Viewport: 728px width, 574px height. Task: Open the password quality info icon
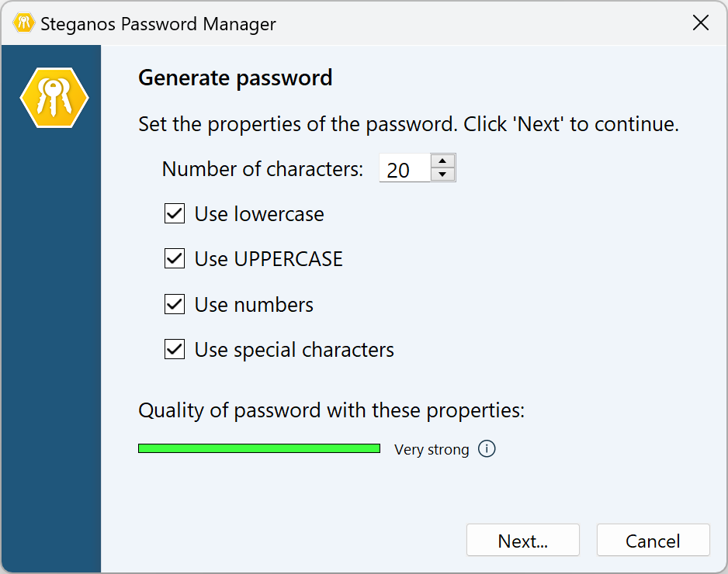[x=487, y=449]
